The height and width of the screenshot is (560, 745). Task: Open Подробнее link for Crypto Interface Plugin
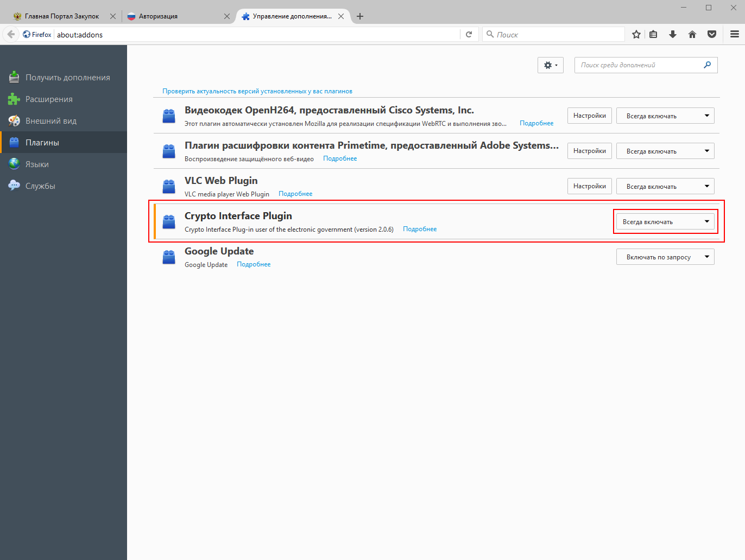tap(420, 229)
